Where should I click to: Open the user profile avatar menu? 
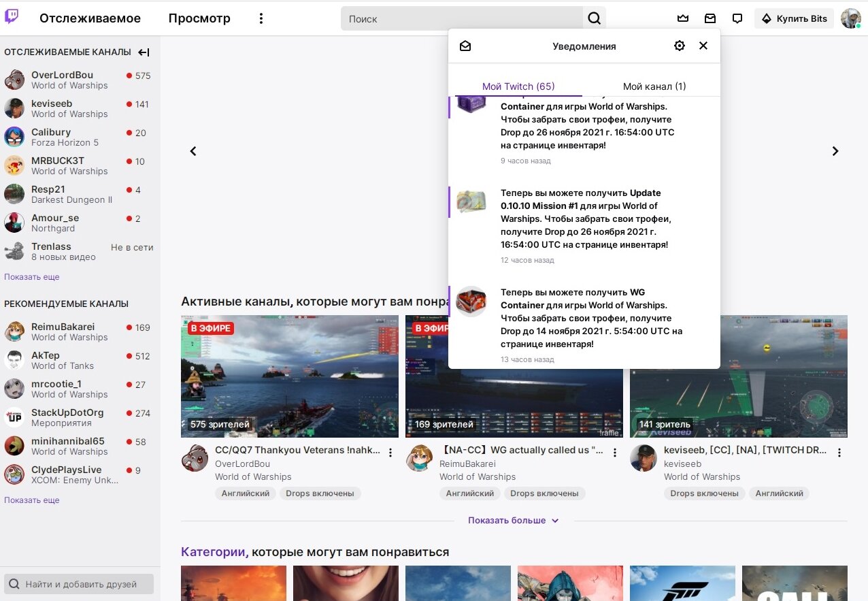click(x=850, y=18)
